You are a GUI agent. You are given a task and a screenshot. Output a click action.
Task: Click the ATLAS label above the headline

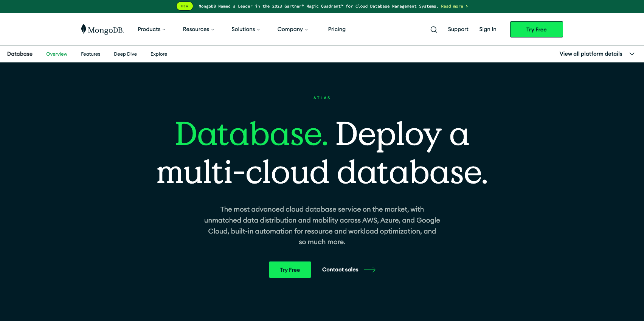tap(322, 98)
